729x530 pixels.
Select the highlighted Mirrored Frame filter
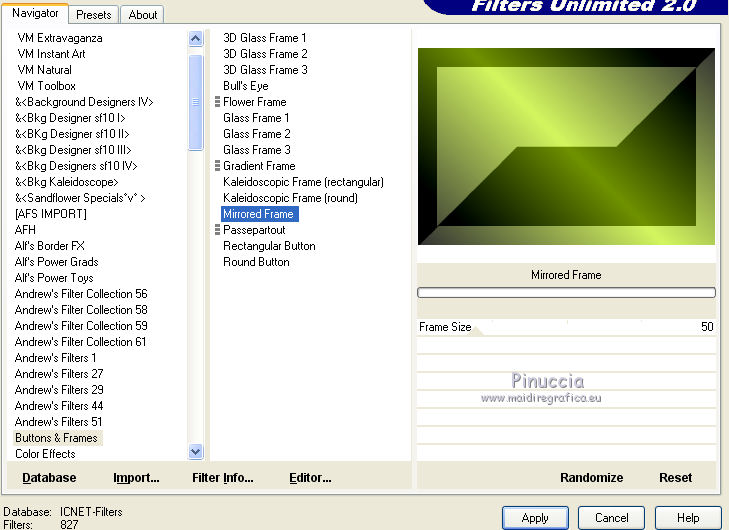259,214
